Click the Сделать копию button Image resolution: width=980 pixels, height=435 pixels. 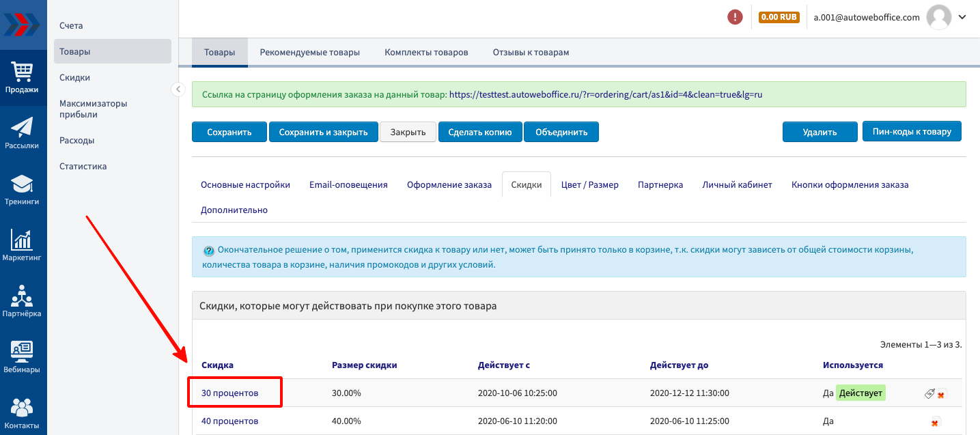pyautogui.click(x=479, y=132)
